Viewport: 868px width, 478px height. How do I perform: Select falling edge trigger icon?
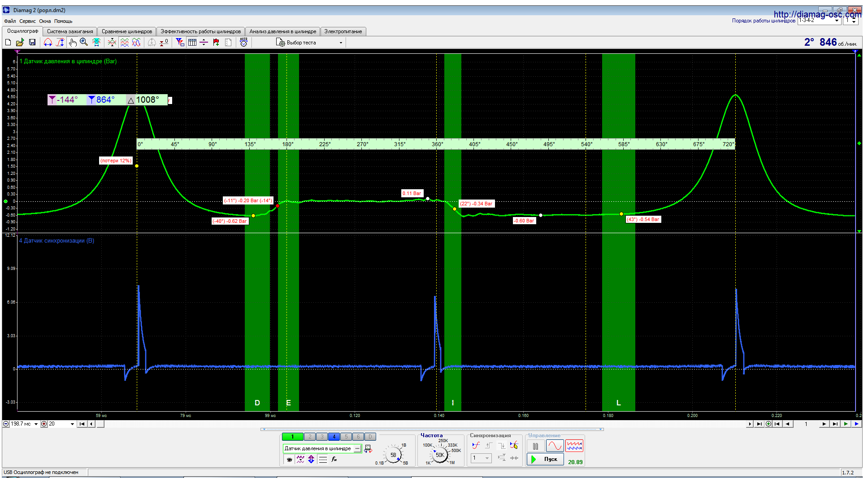coord(502,445)
